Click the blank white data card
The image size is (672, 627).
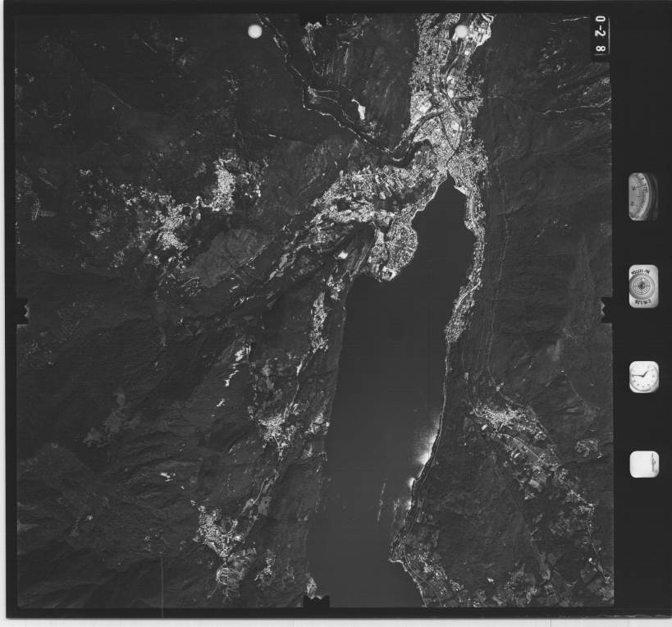[644, 465]
